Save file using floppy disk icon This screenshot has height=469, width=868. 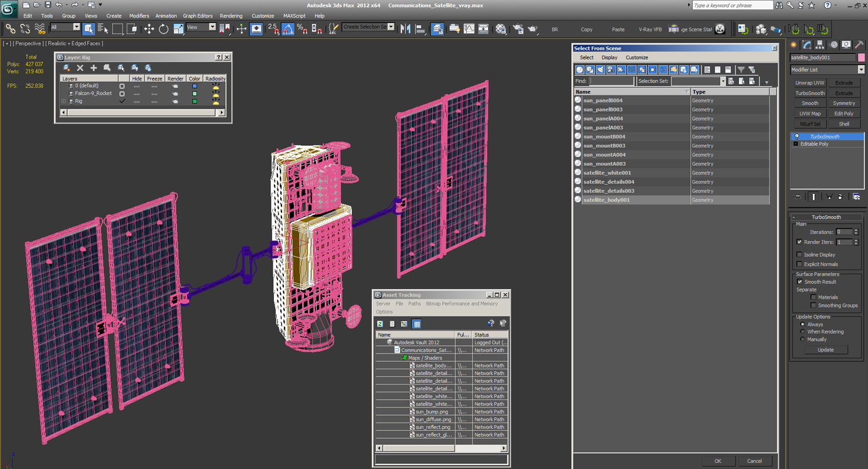click(47, 5)
